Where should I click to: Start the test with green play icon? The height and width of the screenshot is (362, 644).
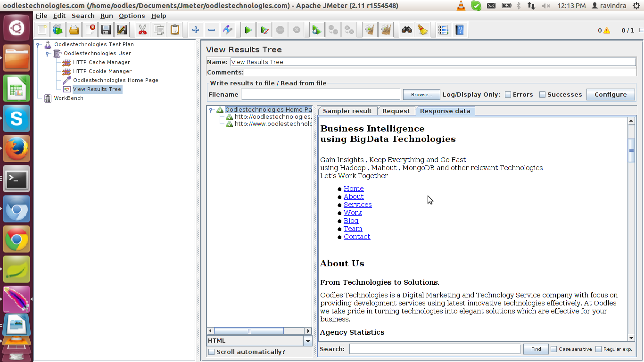[x=248, y=30]
